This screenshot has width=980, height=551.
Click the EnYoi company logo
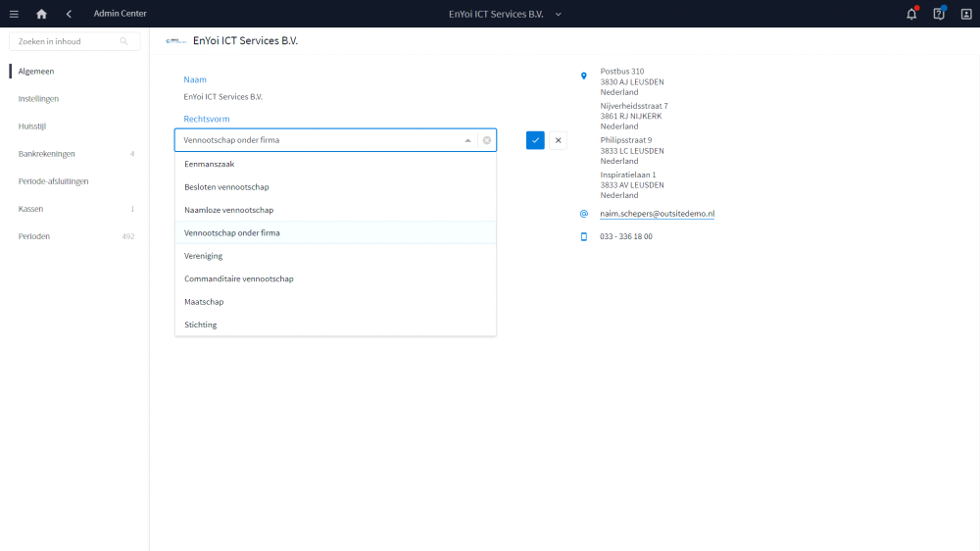[x=175, y=41]
